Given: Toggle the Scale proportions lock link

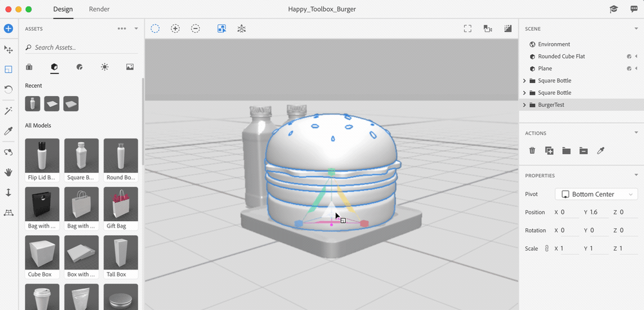Looking at the screenshot, I should pyautogui.click(x=546, y=248).
